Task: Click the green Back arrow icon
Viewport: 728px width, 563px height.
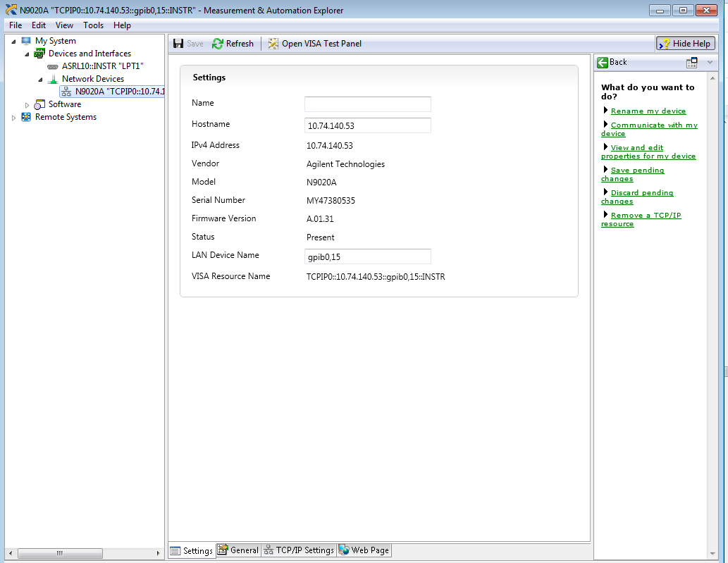Action: pyautogui.click(x=602, y=63)
